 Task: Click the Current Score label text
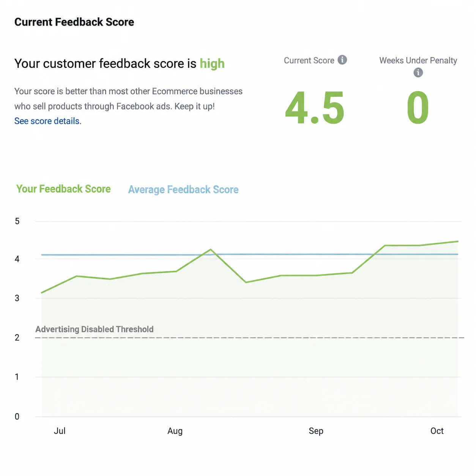click(x=309, y=60)
